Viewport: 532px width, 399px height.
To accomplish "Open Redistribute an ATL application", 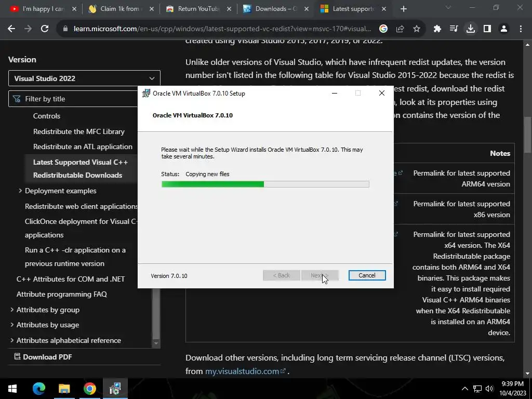I will [83, 147].
